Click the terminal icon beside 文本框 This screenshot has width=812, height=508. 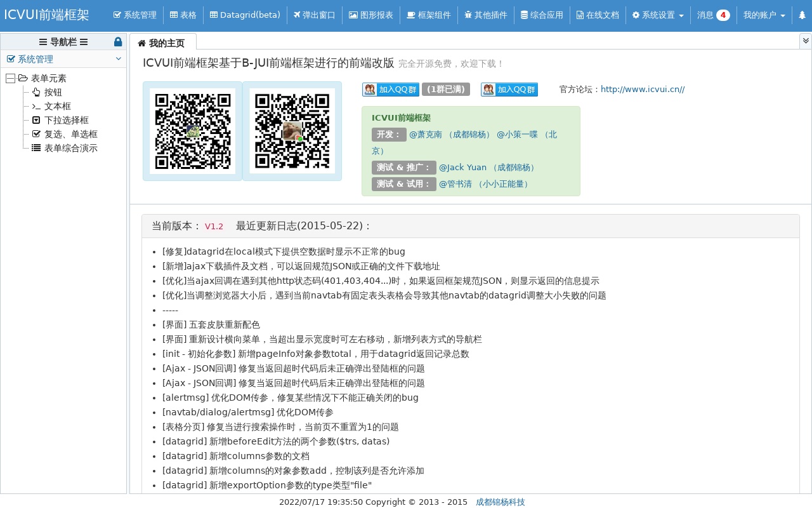(36, 106)
